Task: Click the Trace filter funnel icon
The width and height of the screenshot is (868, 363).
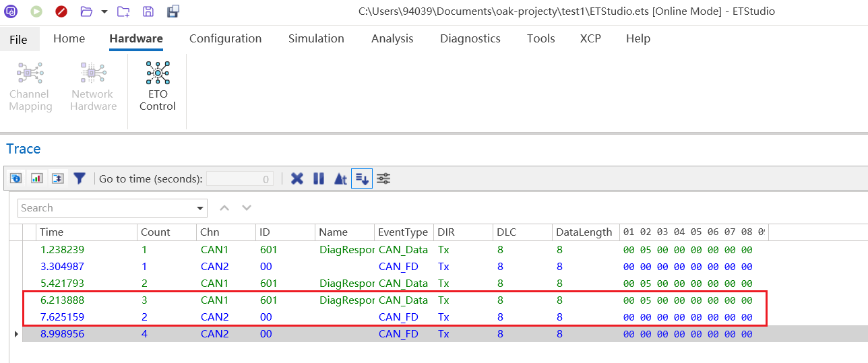Action: (x=80, y=178)
